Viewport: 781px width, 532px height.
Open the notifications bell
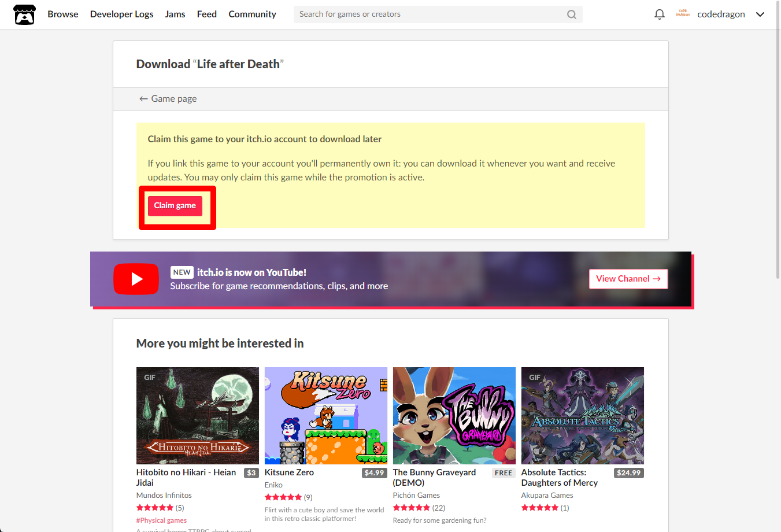click(659, 14)
